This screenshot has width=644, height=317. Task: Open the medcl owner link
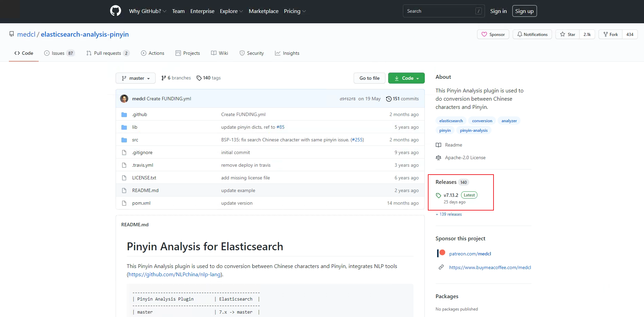(x=26, y=34)
